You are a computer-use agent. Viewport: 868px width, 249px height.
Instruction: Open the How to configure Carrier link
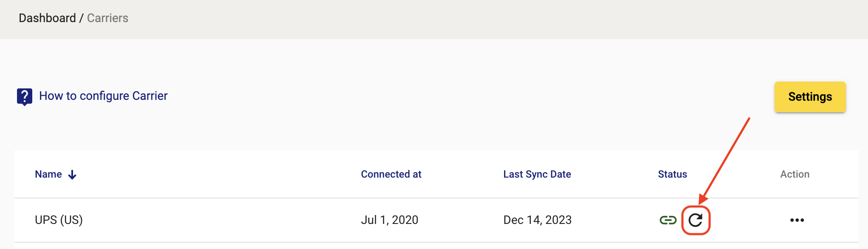point(103,96)
